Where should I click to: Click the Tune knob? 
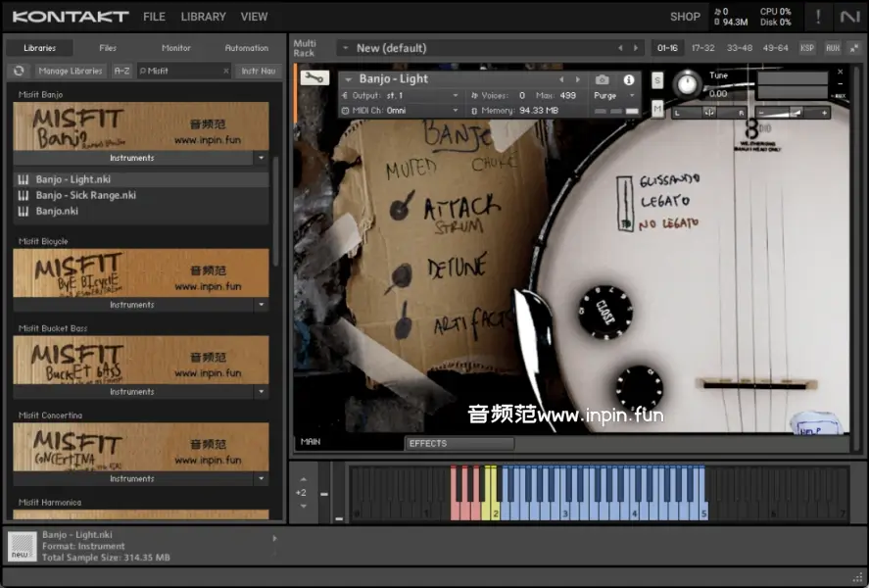pos(688,84)
